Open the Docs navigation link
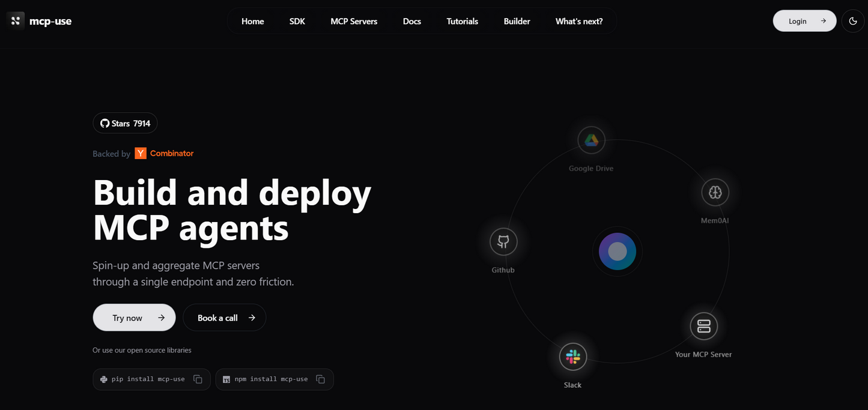 [x=412, y=21]
